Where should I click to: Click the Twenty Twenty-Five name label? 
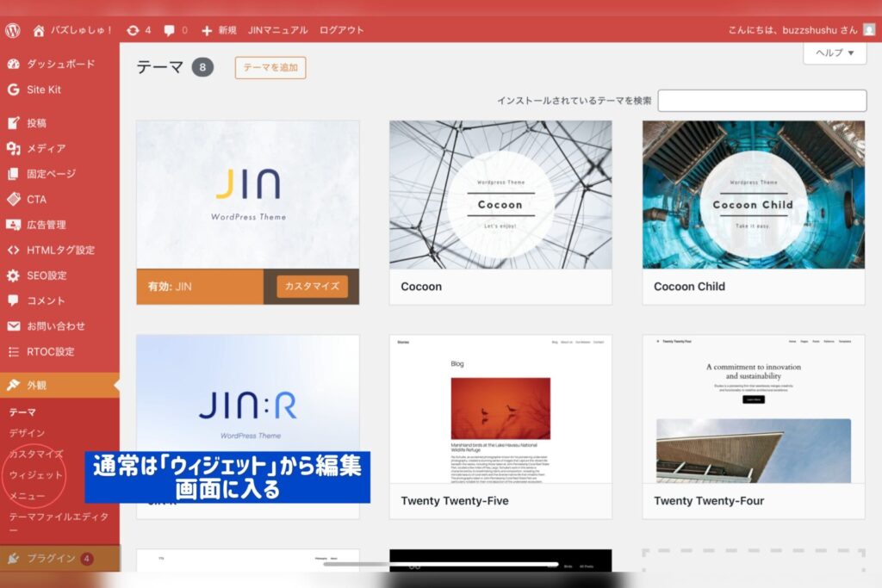(x=455, y=501)
